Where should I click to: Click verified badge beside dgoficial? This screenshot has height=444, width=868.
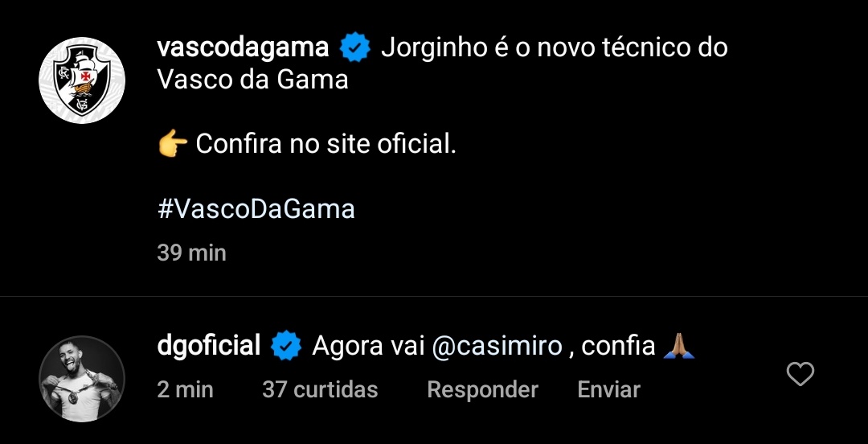pos(285,347)
